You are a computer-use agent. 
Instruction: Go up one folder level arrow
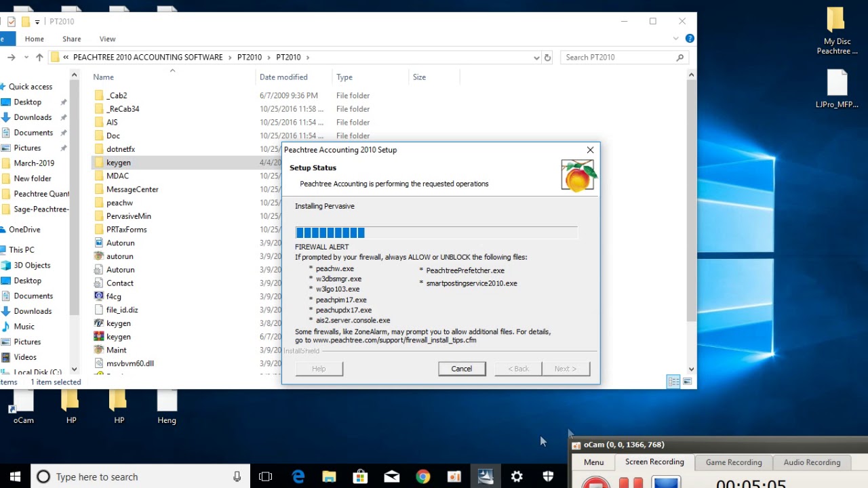click(x=39, y=58)
